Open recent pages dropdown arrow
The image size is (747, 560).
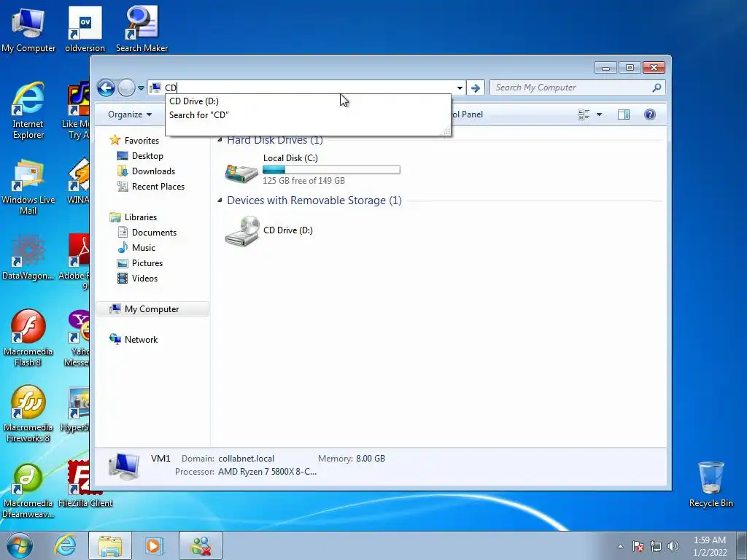coord(141,88)
